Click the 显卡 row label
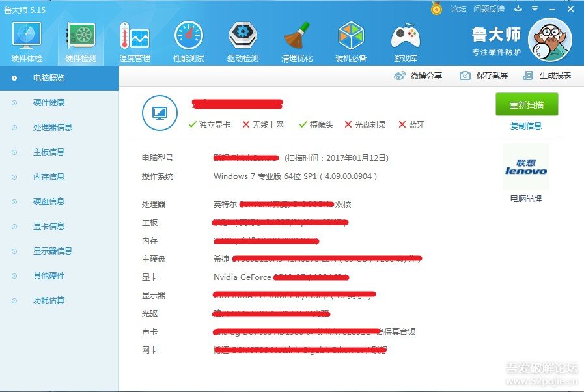Viewport: 584px width, 392px height. pos(150,277)
